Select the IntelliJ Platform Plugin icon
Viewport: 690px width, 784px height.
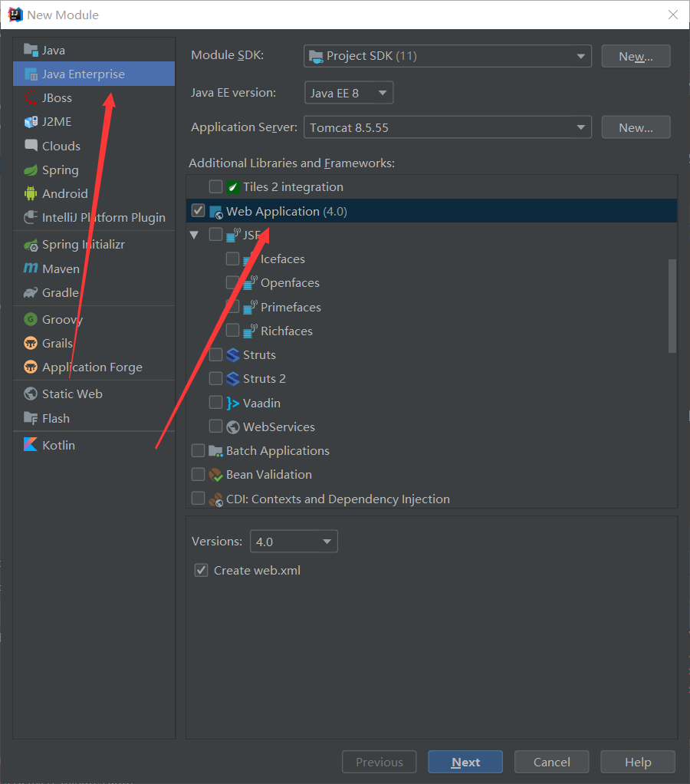point(31,218)
